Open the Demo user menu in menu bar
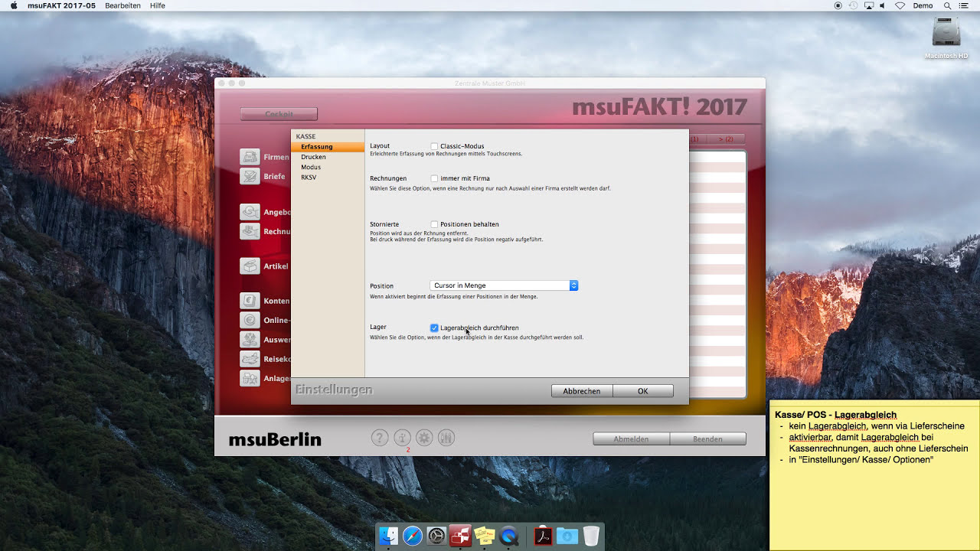This screenshot has width=980, height=551. [923, 5]
